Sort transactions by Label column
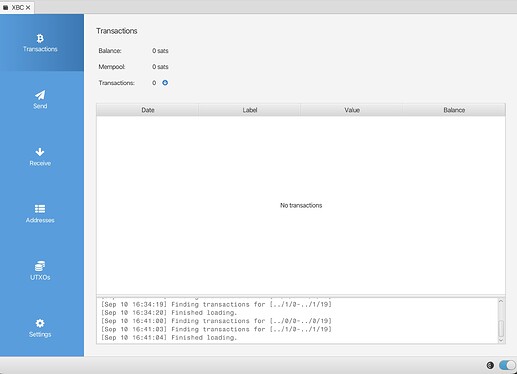 click(250, 110)
